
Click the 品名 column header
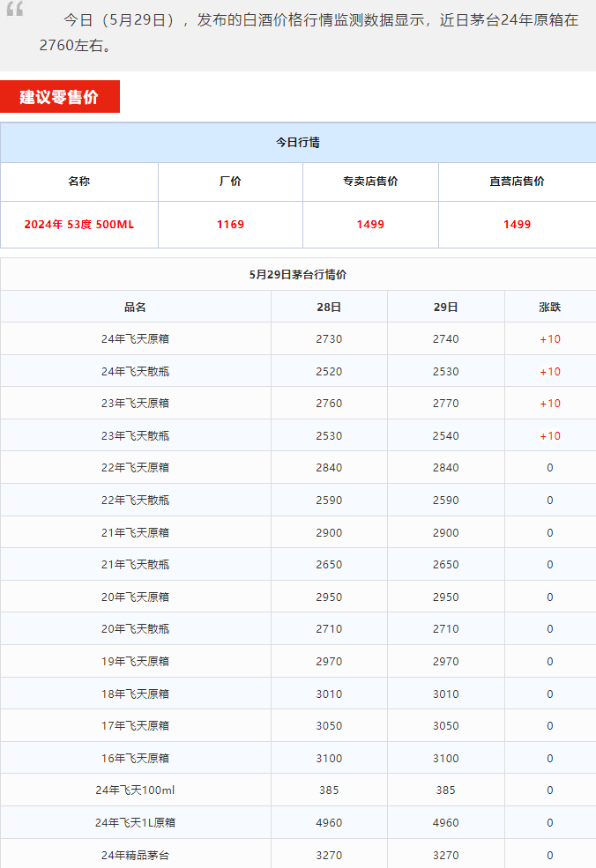tap(135, 308)
